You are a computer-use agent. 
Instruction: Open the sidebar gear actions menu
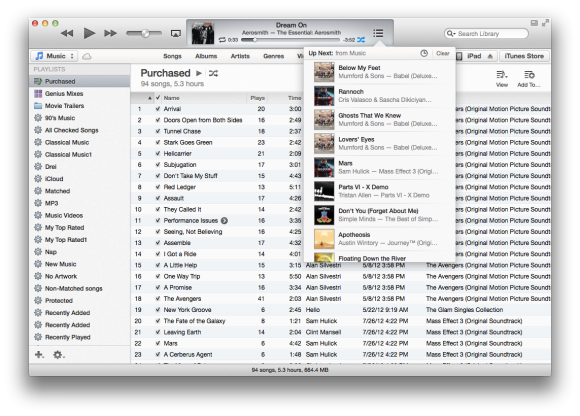point(58,355)
